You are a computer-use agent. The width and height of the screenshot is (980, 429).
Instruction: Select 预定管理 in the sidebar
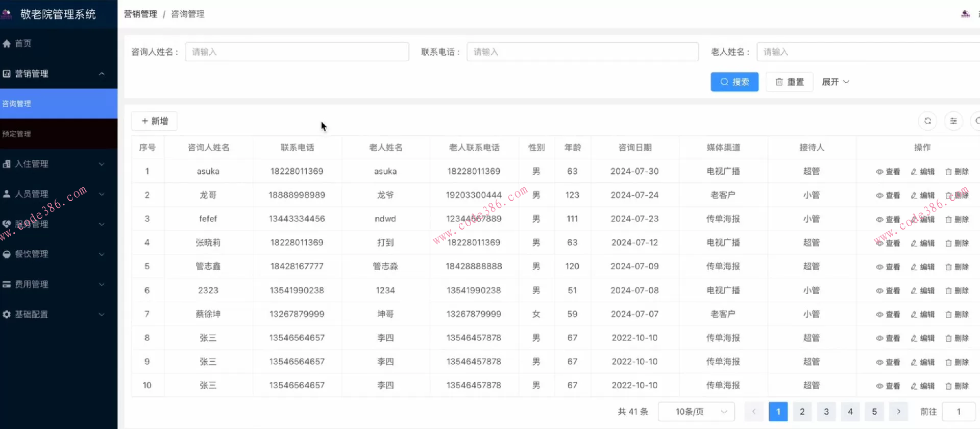[x=59, y=134]
